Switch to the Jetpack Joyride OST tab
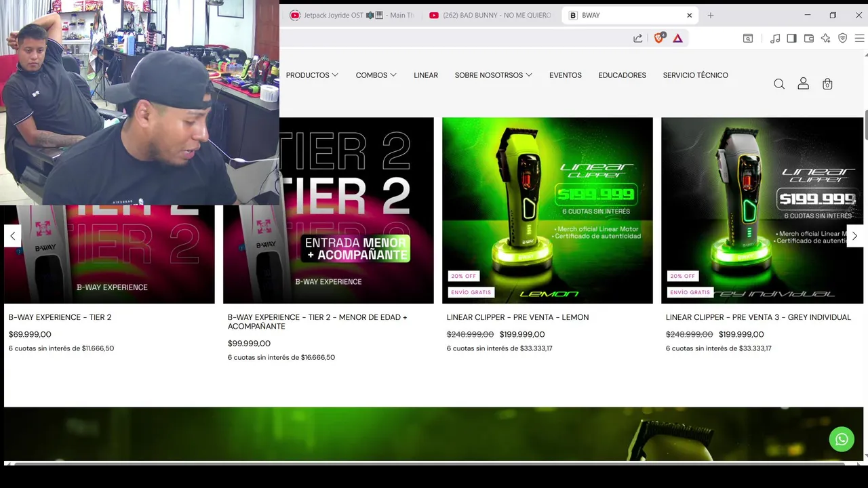Screen dimensions: 868x488 pos(351,15)
